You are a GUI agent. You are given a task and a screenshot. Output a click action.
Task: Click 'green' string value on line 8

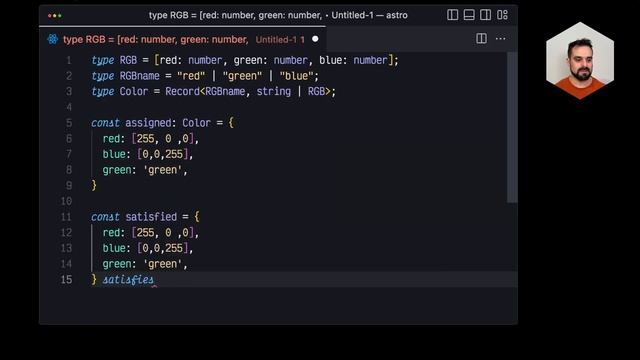pyautogui.click(x=162, y=170)
